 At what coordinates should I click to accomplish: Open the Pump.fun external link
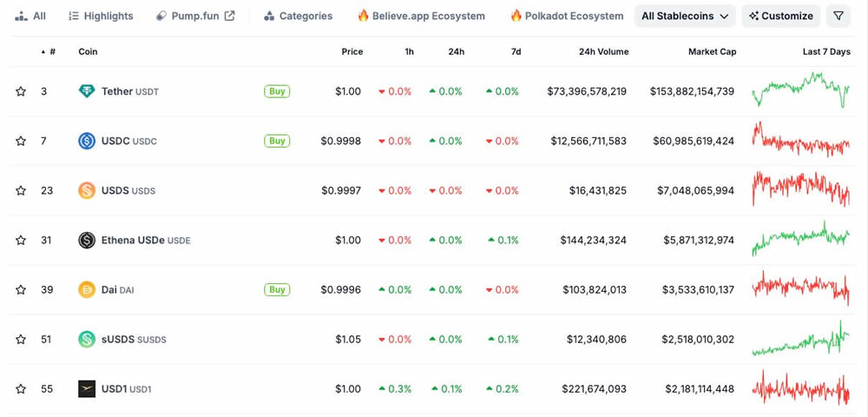(195, 16)
